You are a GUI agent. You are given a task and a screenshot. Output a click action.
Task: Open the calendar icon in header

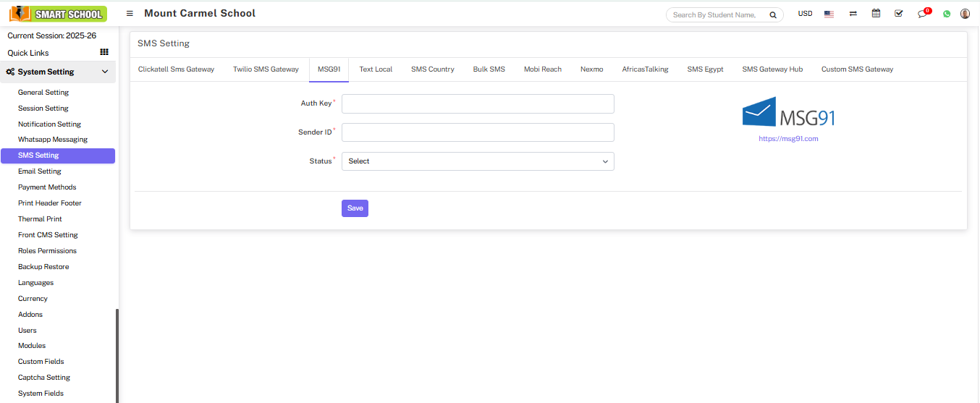click(876, 14)
